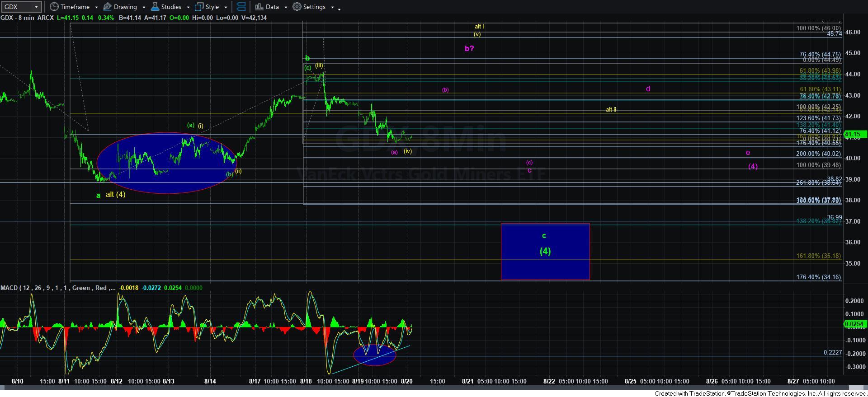The height and width of the screenshot is (397, 868).
Task: Click the '100.00% (46.00)' Fibonacci level label
Action: click(818, 28)
